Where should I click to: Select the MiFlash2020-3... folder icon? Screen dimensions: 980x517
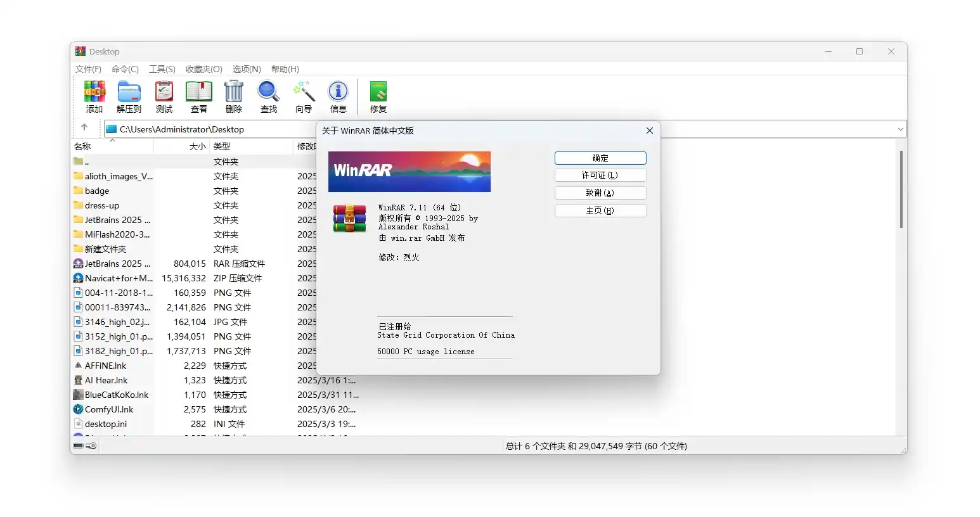click(79, 234)
